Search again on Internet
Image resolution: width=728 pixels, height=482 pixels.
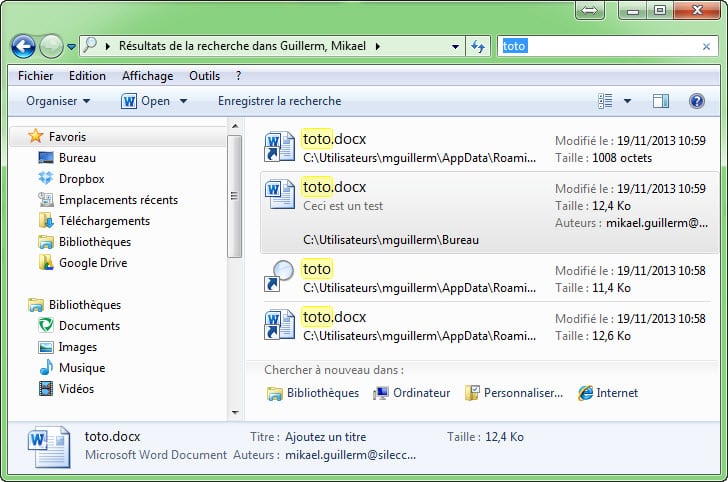(x=608, y=393)
